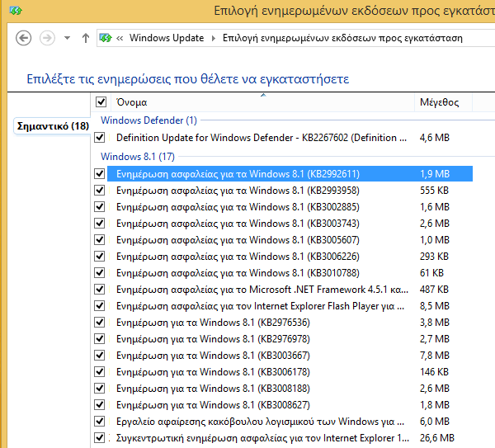This screenshot has width=495, height=448.
Task: Navigate to Windows Update breadcrumb
Action: coord(167,38)
